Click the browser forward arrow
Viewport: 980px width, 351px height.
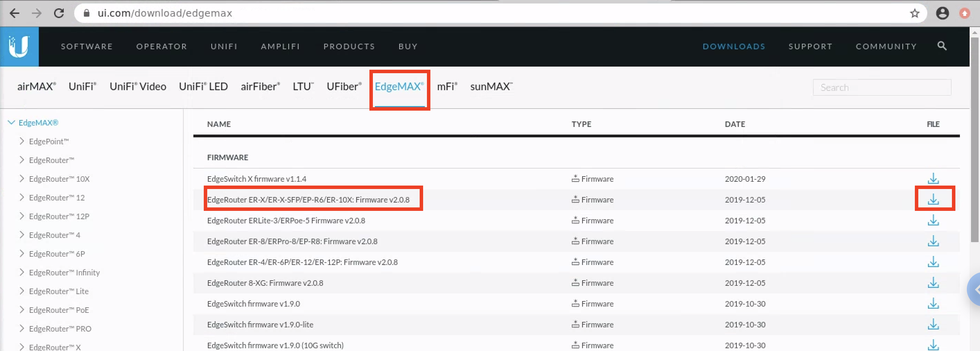tap(36, 13)
